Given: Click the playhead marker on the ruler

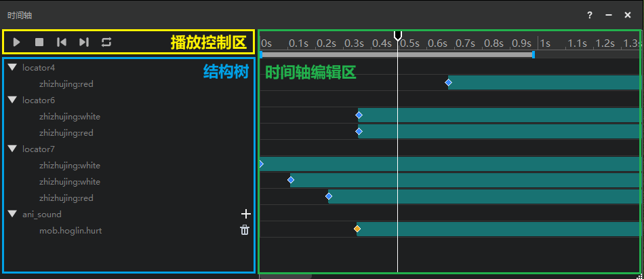Looking at the screenshot, I should coord(398,35).
